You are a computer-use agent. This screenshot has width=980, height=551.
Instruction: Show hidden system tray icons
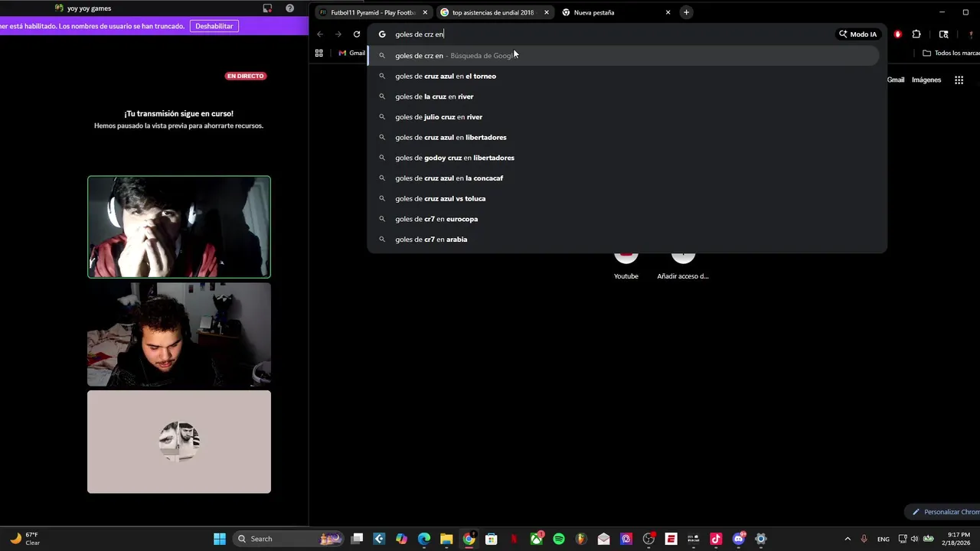848,539
